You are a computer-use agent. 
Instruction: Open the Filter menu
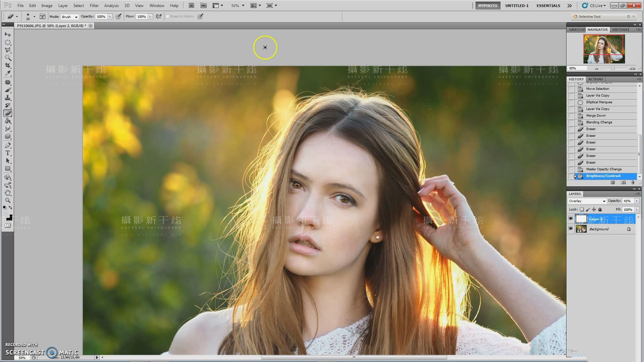94,6
